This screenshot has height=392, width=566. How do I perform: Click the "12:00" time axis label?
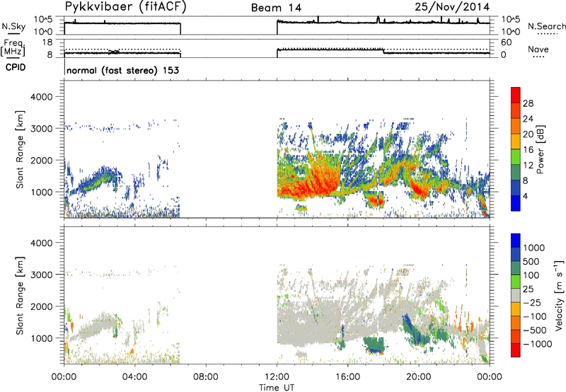[x=277, y=377]
